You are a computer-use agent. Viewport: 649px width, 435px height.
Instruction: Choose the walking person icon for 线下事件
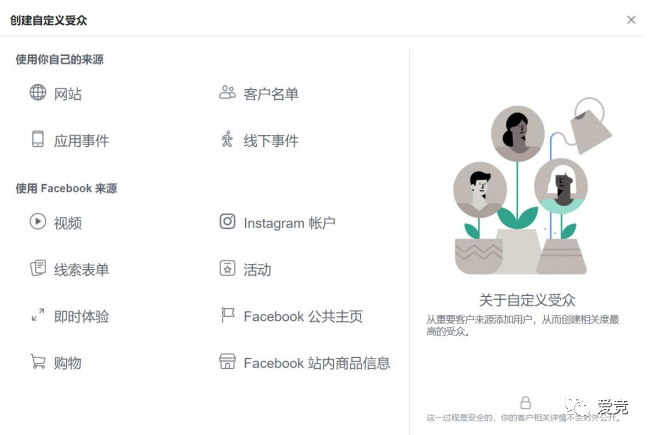pos(227,139)
